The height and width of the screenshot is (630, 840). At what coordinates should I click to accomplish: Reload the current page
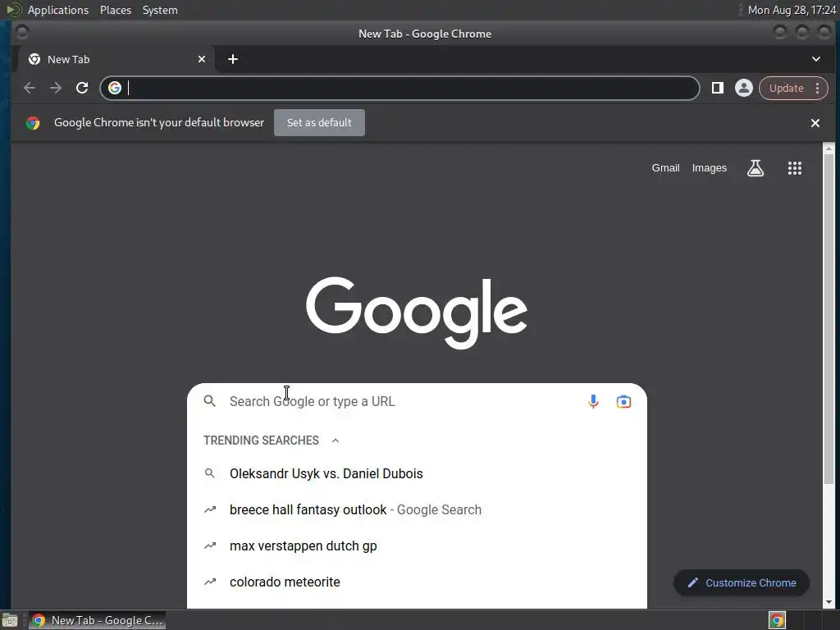coord(82,88)
